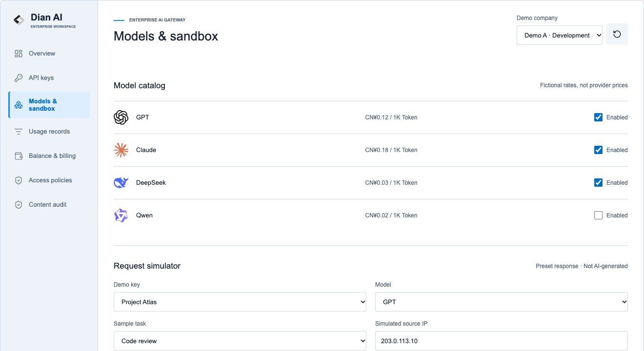Image resolution: width=644 pixels, height=351 pixels.
Task: Click the Claude model name
Action: click(146, 150)
